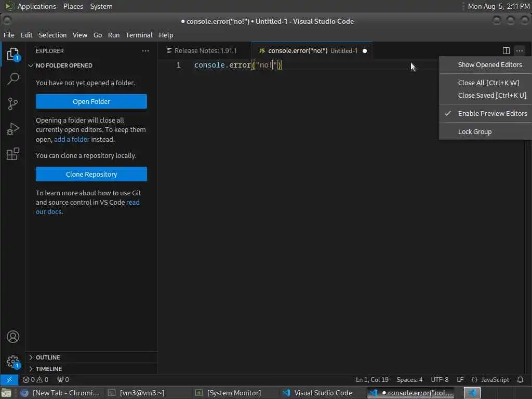Collapse the No Folder Opened section
The width and height of the screenshot is (532, 399).
[91, 65]
